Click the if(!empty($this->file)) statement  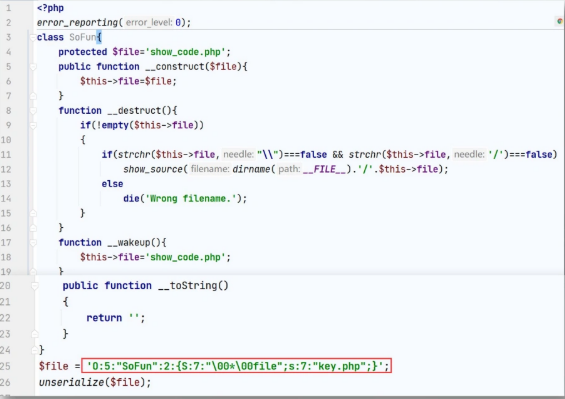point(142,125)
